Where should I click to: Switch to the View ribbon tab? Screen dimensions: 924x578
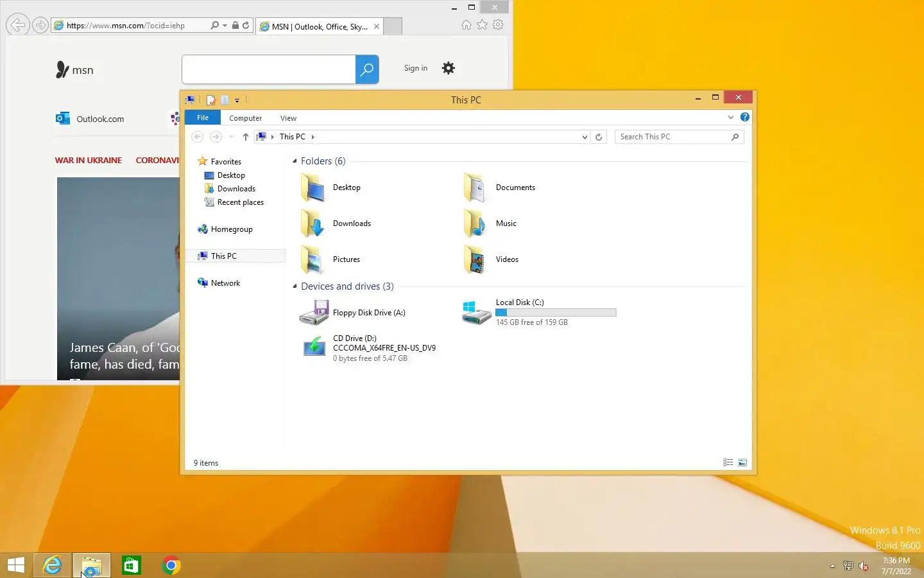(289, 118)
